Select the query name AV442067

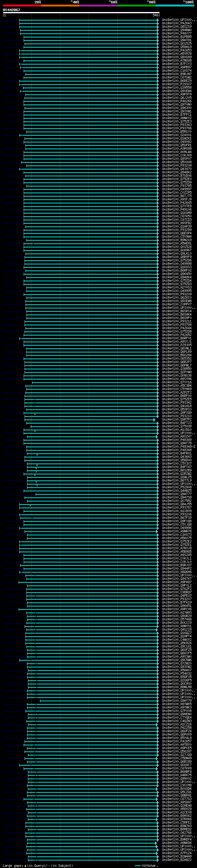11,10
